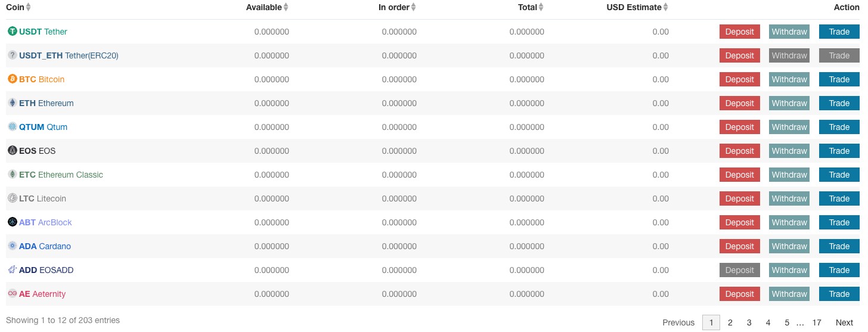Deposit Bitcoin
The width and height of the screenshot is (868, 332).
pyautogui.click(x=740, y=79)
